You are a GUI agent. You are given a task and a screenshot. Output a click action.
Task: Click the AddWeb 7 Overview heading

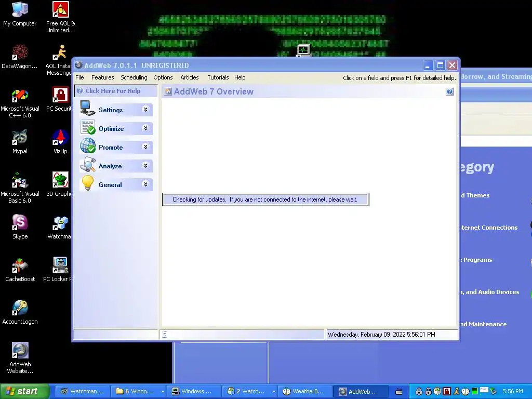[214, 91]
